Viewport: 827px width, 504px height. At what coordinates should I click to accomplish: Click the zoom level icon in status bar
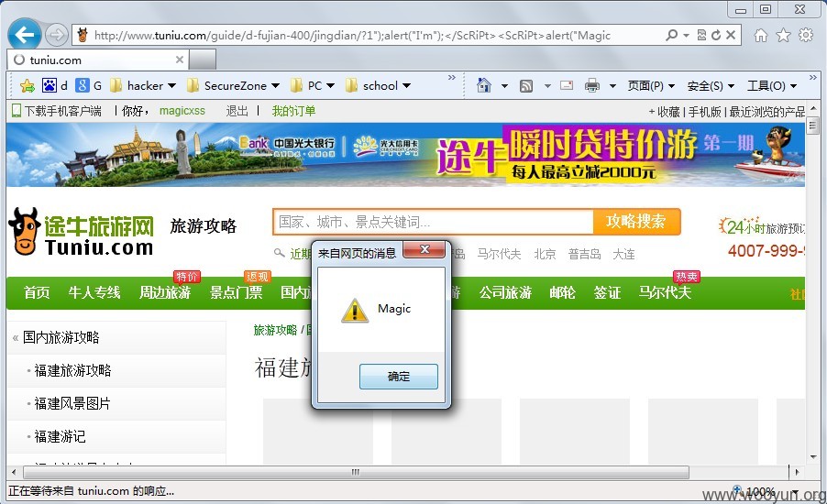tap(737, 490)
